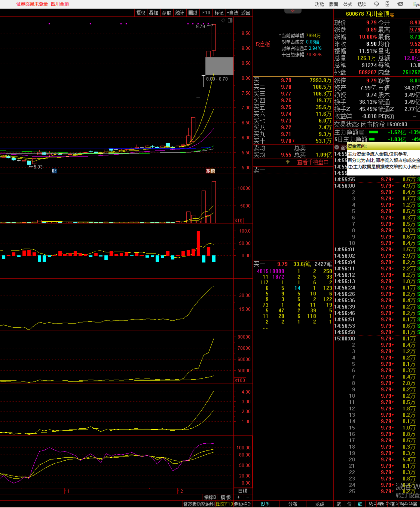Open 普及版功能说明
Screen dimensions: 420x508
tap(199, 504)
